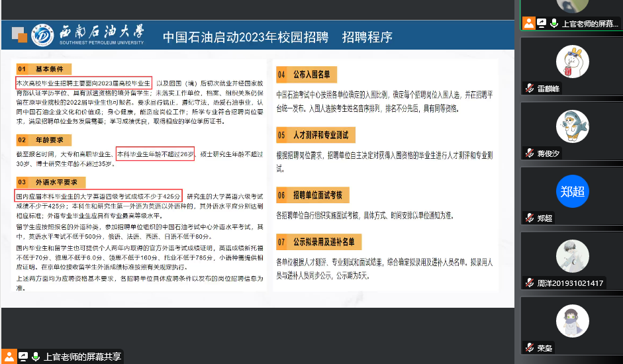Screen dimensions: 623x364
Task: Select 蒋俊汐's shark cat avatar
Action: tap(572, 125)
